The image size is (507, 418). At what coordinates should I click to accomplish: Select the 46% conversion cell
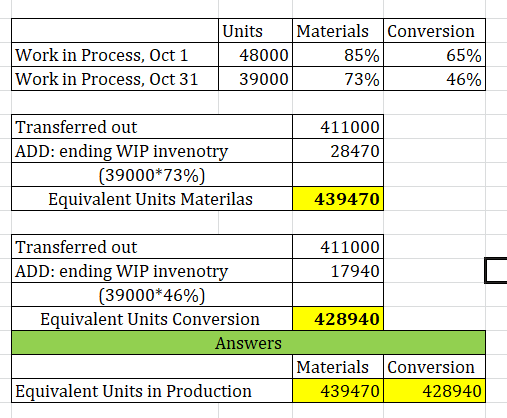pyautogui.click(x=434, y=79)
